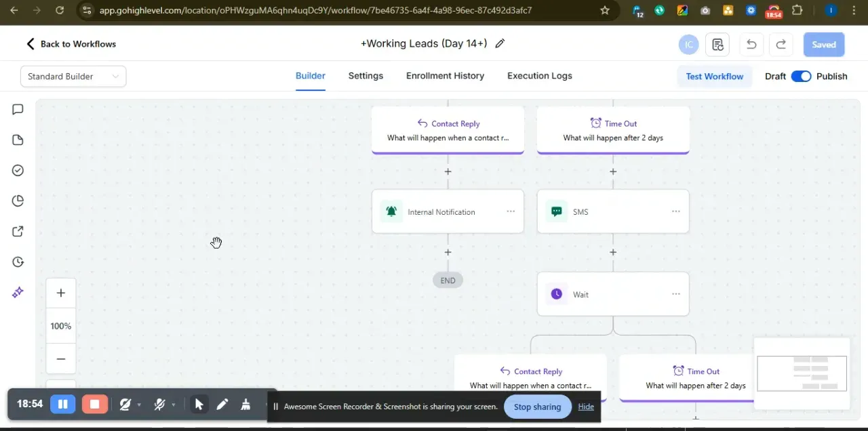The image size is (868, 431).
Task: Switch to the Builder tab
Action: [x=311, y=76]
